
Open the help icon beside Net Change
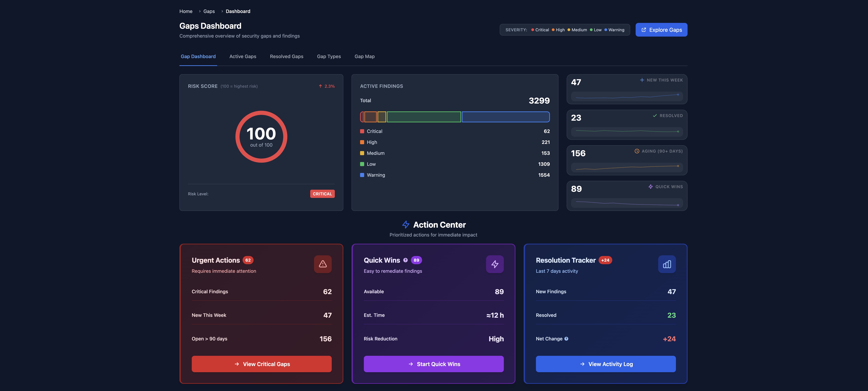click(x=566, y=339)
